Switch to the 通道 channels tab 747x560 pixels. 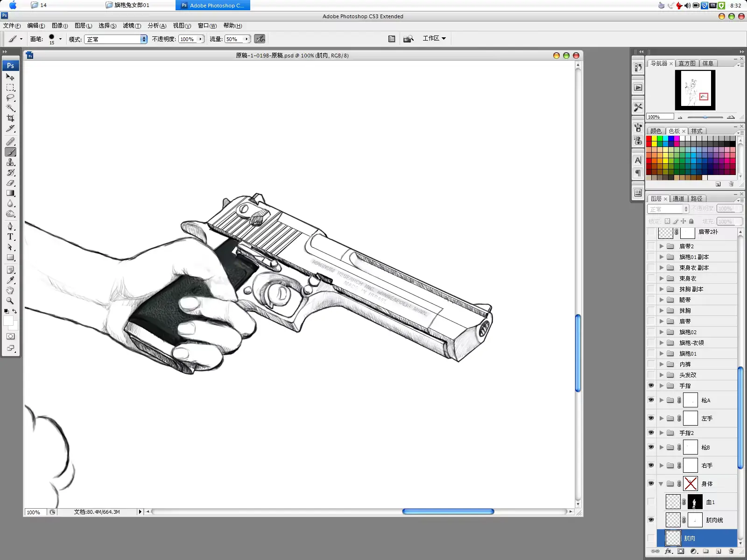(x=679, y=199)
